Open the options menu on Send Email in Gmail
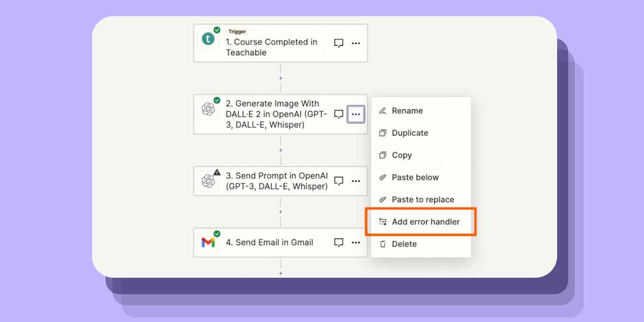Image resolution: width=644 pixels, height=322 pixels. click(x=356, y=242)
